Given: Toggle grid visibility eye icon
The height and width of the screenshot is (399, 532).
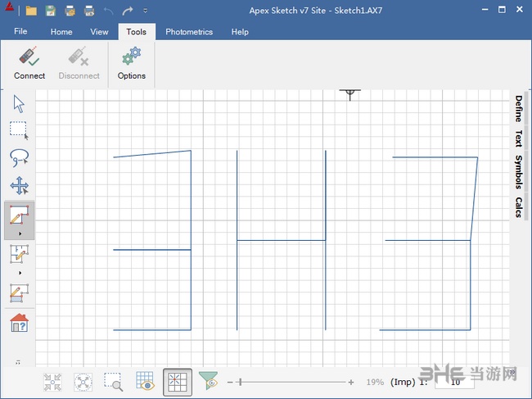Looking at the screenshot, I should point(145,381).
